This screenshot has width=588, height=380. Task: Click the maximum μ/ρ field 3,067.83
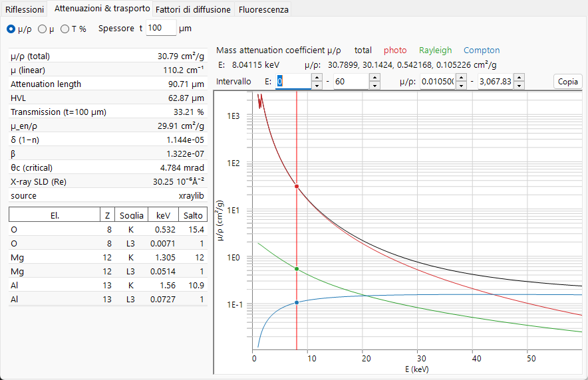pyautogui.click(x=496, y=82)
